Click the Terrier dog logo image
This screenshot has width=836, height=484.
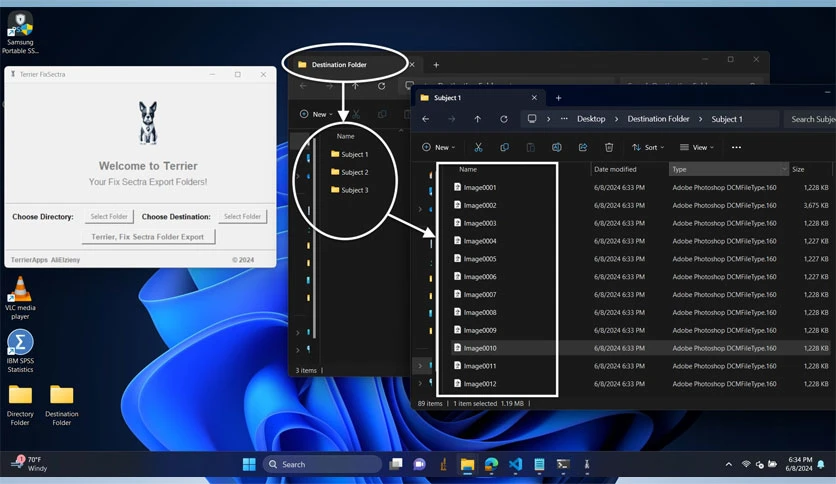(x=148, y=123)
